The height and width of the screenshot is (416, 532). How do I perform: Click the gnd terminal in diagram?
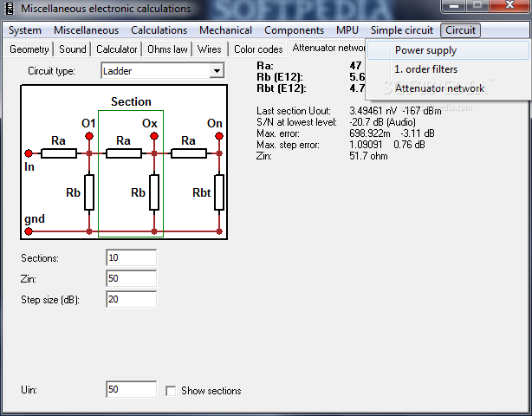click(x=29, y=231)
